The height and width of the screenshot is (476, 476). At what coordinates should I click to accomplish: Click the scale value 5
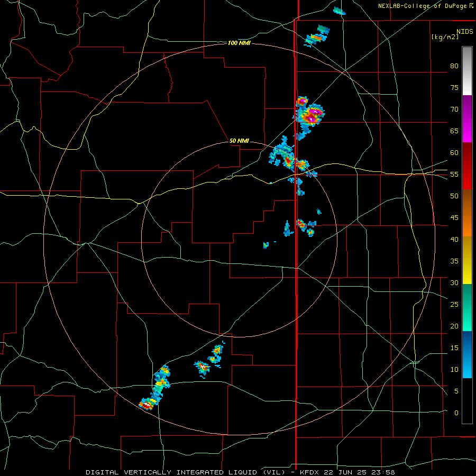click(456, 391)
